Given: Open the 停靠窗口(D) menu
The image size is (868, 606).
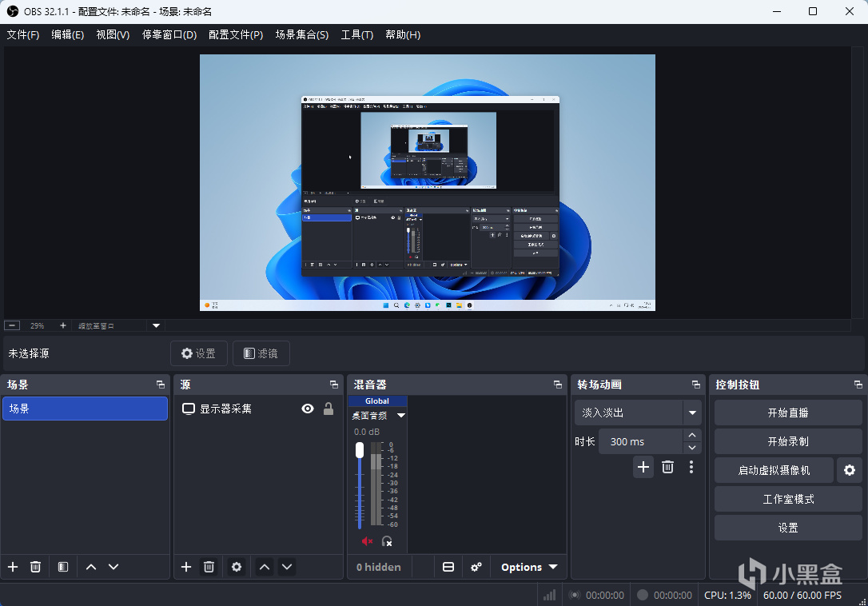Looking at the screenshot, I should [x=169, y=35].
